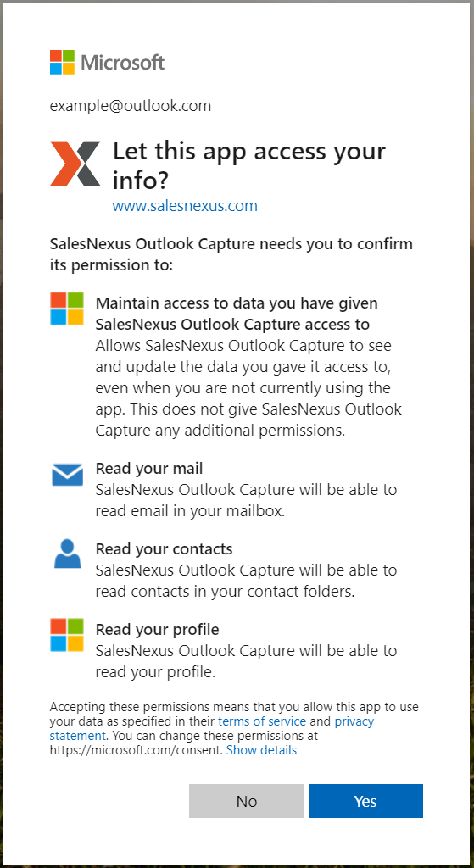
Task: Click the Microsoft logo at the top
Action: (62, 62)
